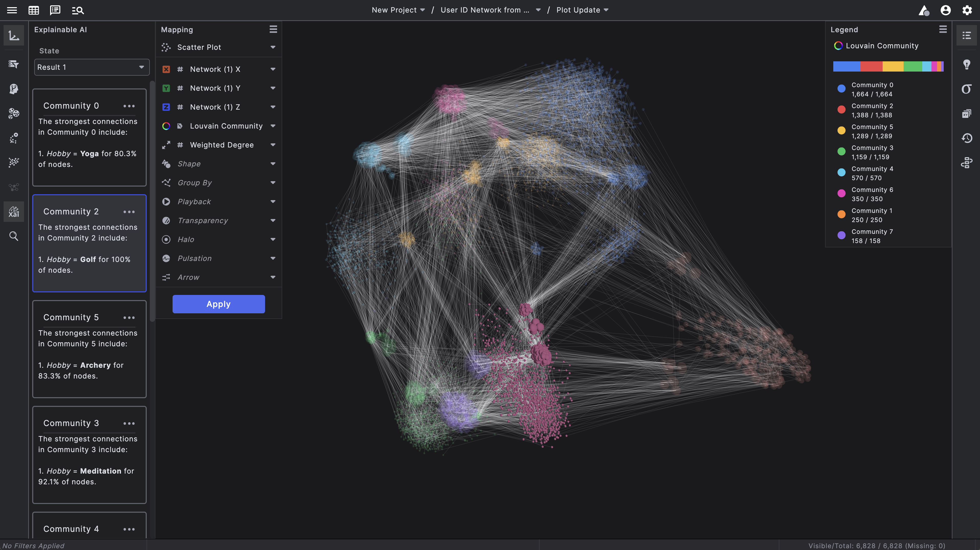This screenshot has height=550, width=980.
Task: Click the Community 7 purple legend swatch
Action: coord(841,235)
